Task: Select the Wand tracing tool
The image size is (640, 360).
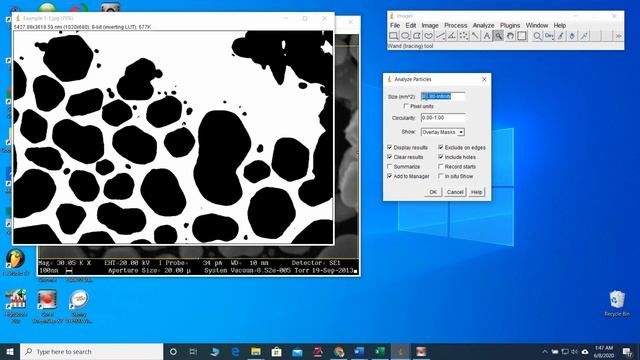Action: click(475, 36)
